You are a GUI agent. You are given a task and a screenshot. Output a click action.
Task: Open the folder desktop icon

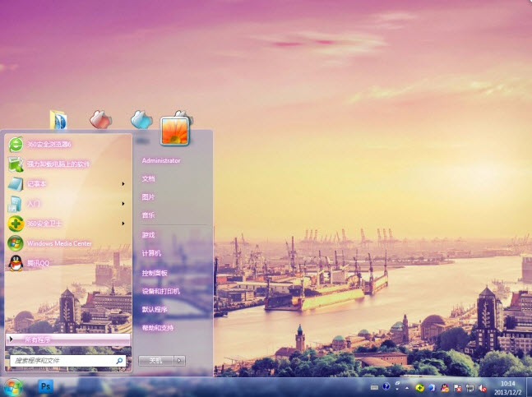pos(58,120)
